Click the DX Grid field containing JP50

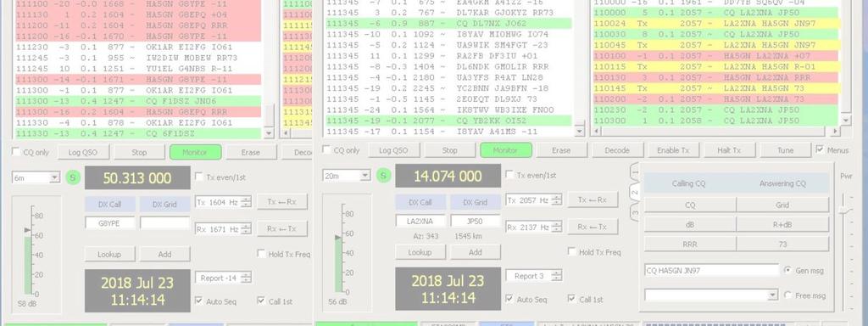coord(475,222)
